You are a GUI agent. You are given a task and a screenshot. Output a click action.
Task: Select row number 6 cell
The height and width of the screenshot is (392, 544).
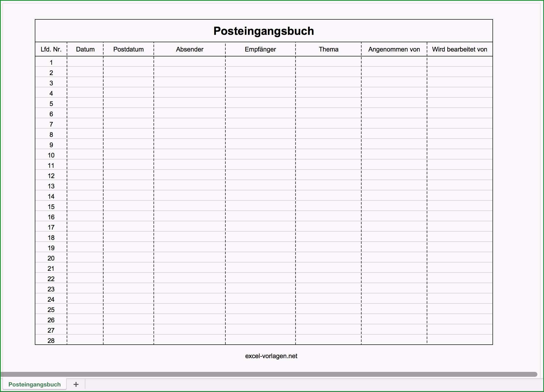(51, 113)
